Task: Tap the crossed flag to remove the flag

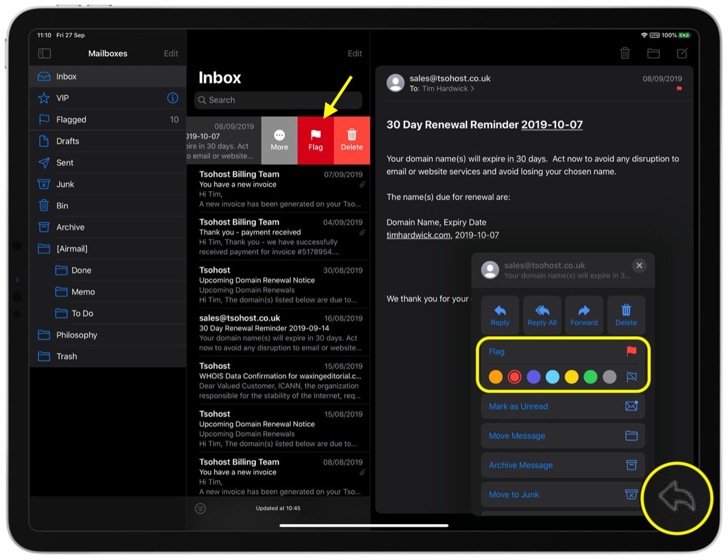Action: click(632, 377)
